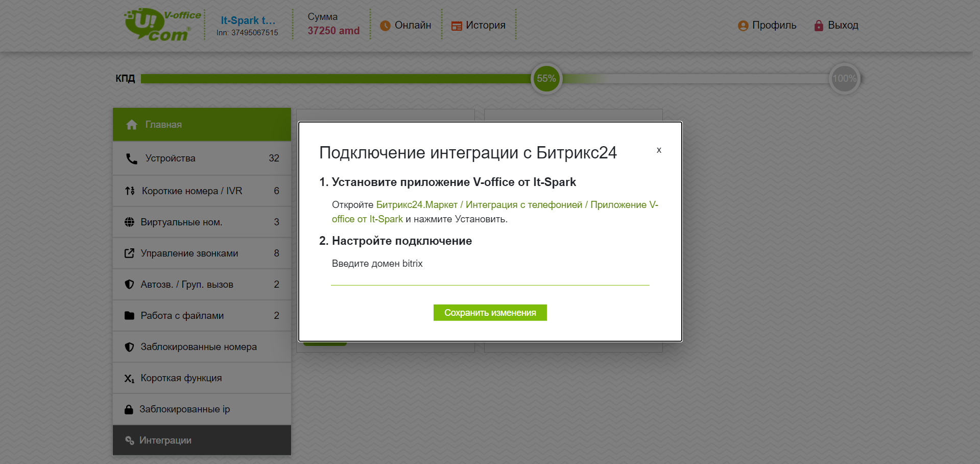
Task: Open Короткая функция menu item
Action: pyautogui.click(x=202, y=378)
